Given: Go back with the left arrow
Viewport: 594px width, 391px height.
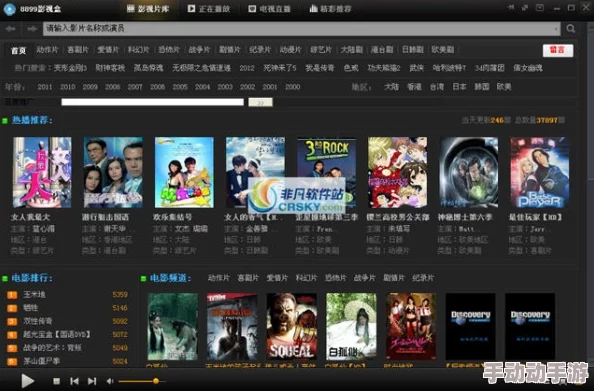Looking at the screenshot, I should click(11, 29).
